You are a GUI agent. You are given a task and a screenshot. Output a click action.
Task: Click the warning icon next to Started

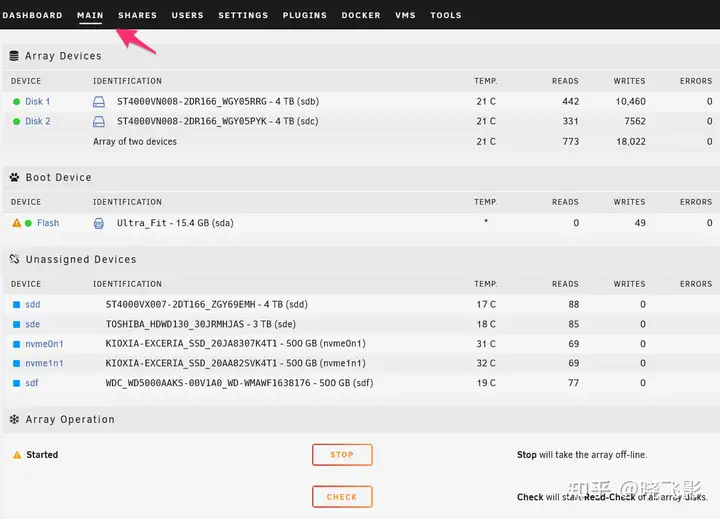[x=17, y=455]
